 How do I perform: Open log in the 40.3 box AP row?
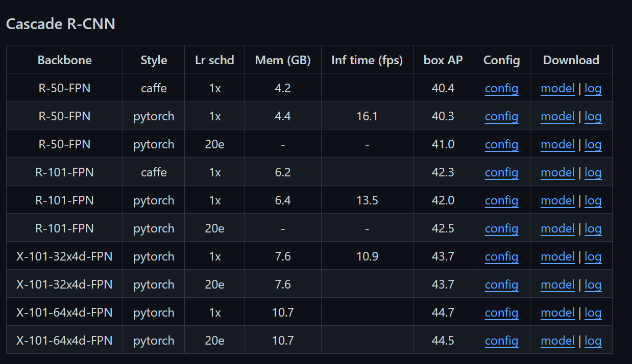point(593,116)
